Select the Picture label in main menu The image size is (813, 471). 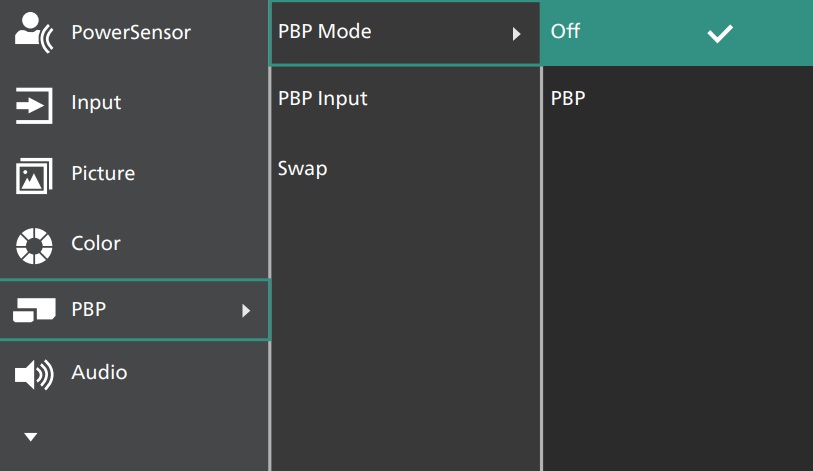click(x=103, y=174)
